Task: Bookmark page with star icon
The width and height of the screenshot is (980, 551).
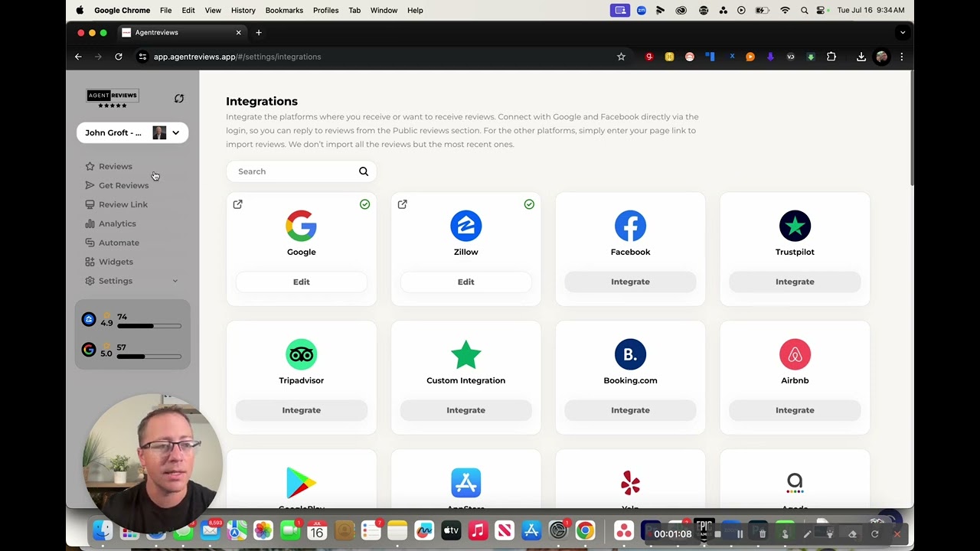Action: 621,57
